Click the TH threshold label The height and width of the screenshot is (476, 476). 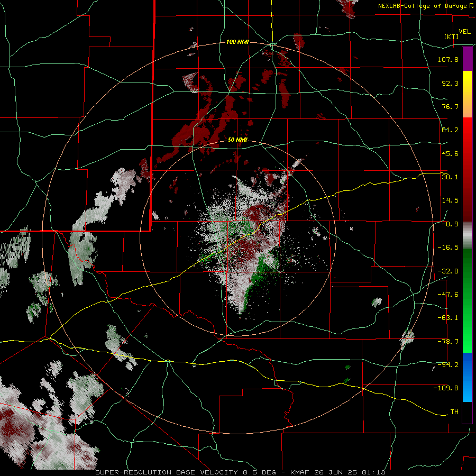click(454, 412)
